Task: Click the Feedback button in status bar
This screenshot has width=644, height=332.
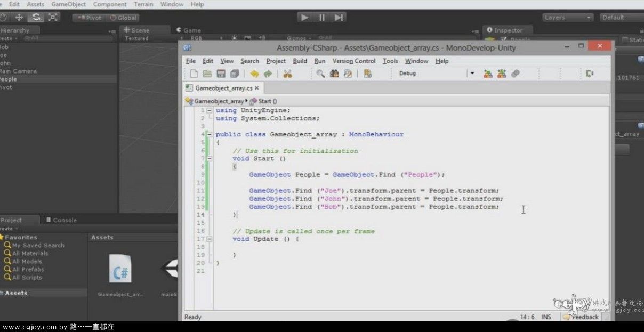Action: 581,317
